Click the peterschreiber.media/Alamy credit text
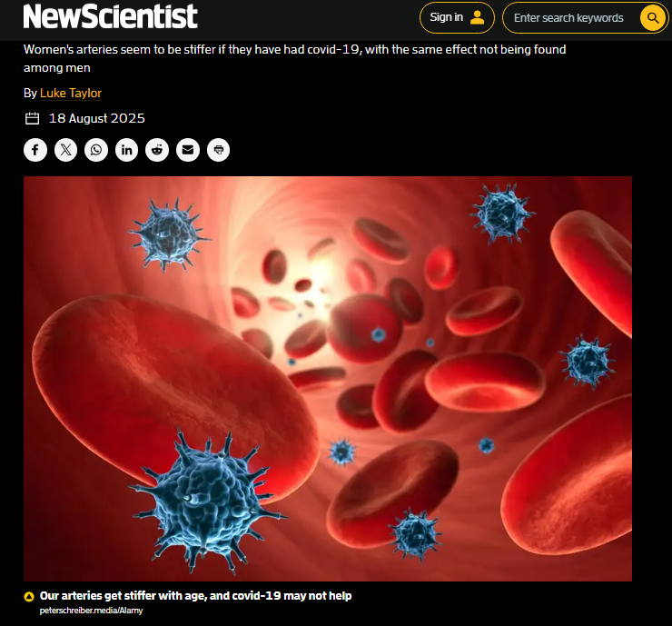Viewport: 672px width, 626px height. pyautogui.click(x=92, y=611)
